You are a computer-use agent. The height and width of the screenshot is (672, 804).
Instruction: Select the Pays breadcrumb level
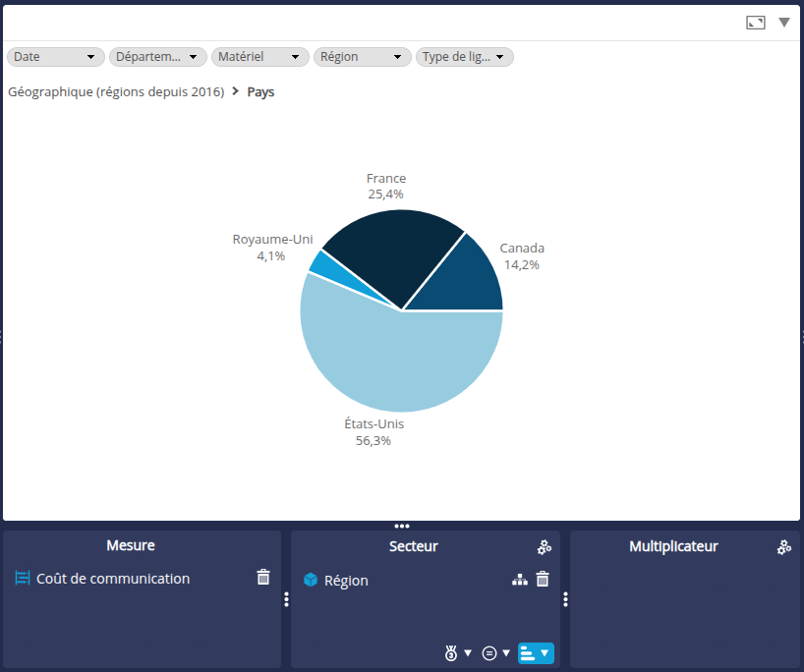[x=260, y=91]
